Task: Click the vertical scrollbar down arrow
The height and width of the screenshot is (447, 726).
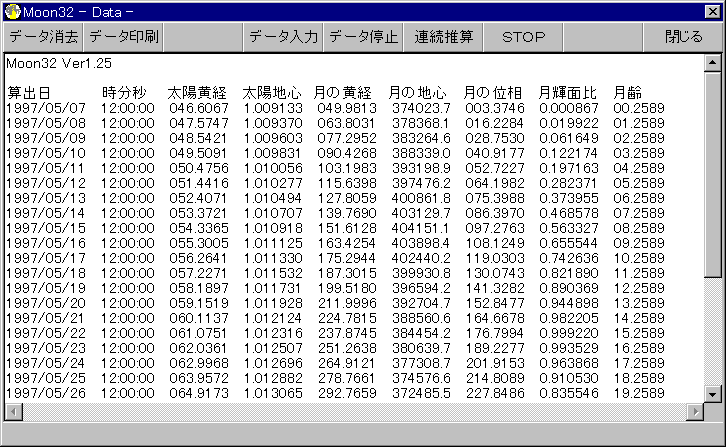Action: click(712, 393)
